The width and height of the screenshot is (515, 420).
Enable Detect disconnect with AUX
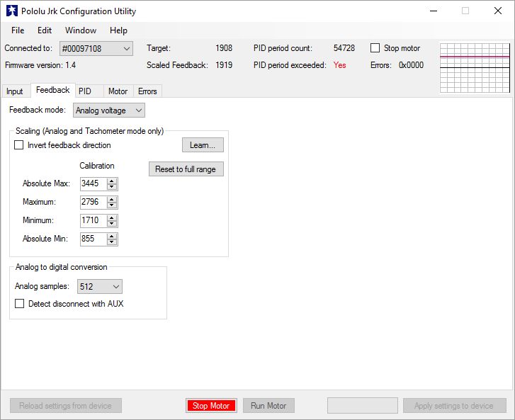19,303
